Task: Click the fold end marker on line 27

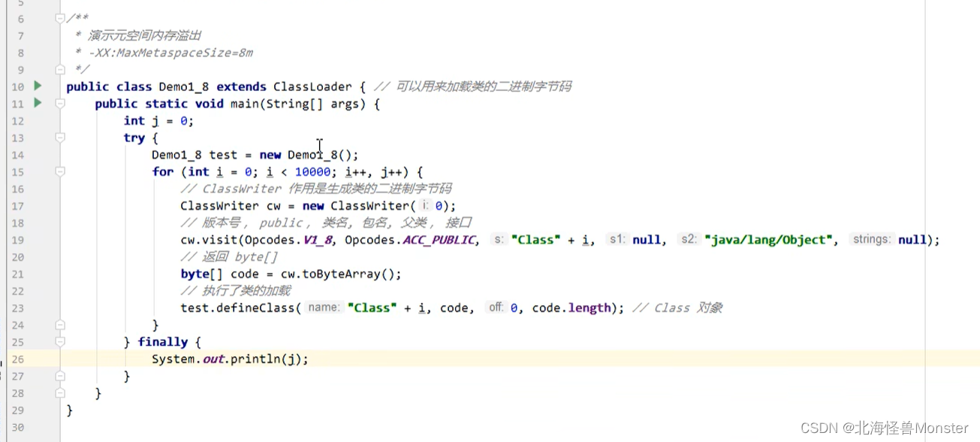Action: click(59, 376)
